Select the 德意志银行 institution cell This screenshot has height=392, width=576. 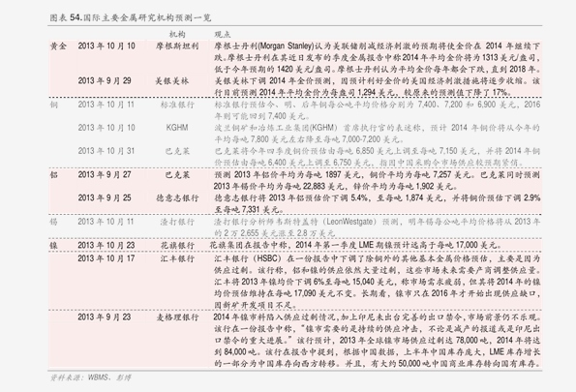pyautogui.click(x=177, y=198)
